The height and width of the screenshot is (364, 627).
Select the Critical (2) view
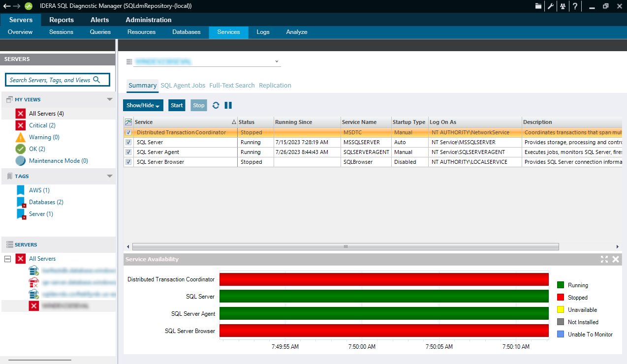[x=42, y=125]
